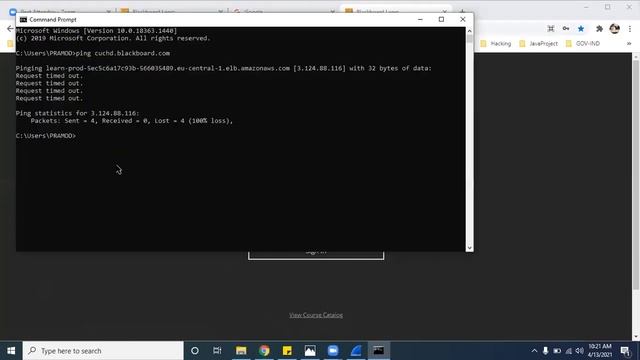Click the key password icon in Chrome
The height and width of the screenshot is (360, 640).
pyautogui.click(x=566, y=29)
